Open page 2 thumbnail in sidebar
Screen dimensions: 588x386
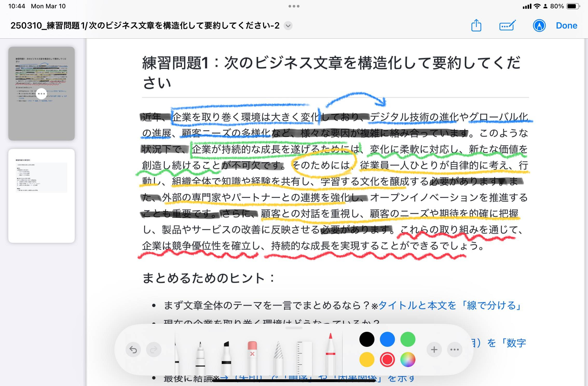[42, 196]
